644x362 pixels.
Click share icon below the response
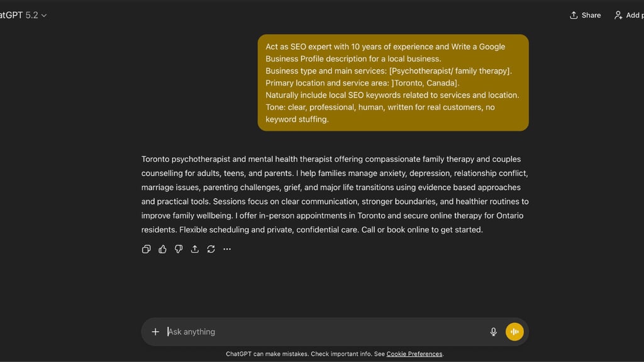pyautogui.click(x=195, y=249)
